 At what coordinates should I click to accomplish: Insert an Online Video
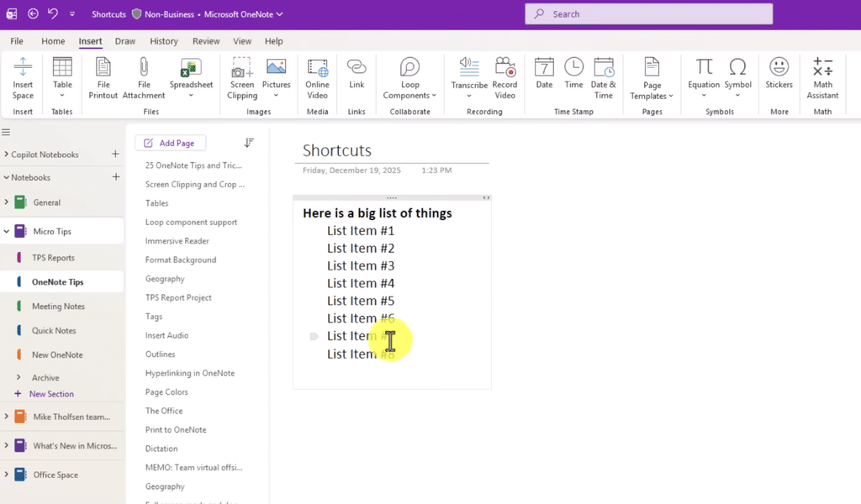point(317,78)
